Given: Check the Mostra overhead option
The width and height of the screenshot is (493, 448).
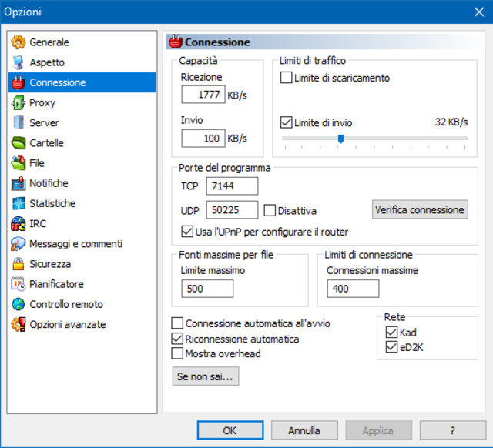Looking at the screenshot, I should pyautogui.click(x=177, y=353).
